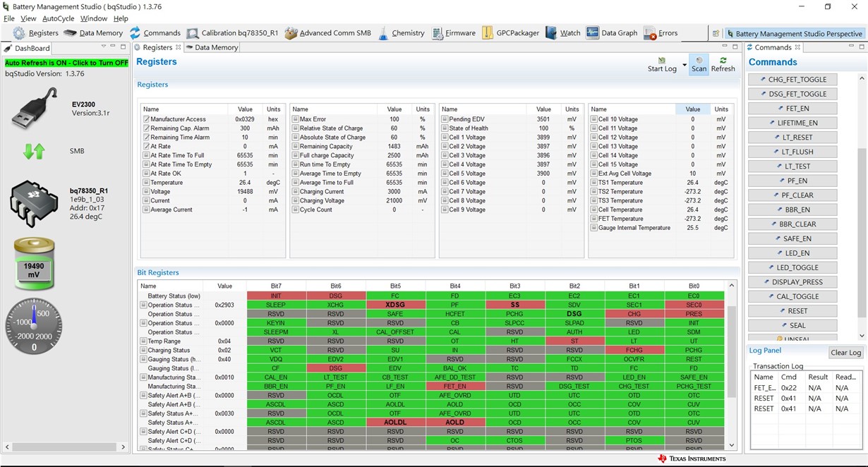Screen dimensions: 868x467
Task: Open the Data Graph tool
Action: (x=612, y=33)
